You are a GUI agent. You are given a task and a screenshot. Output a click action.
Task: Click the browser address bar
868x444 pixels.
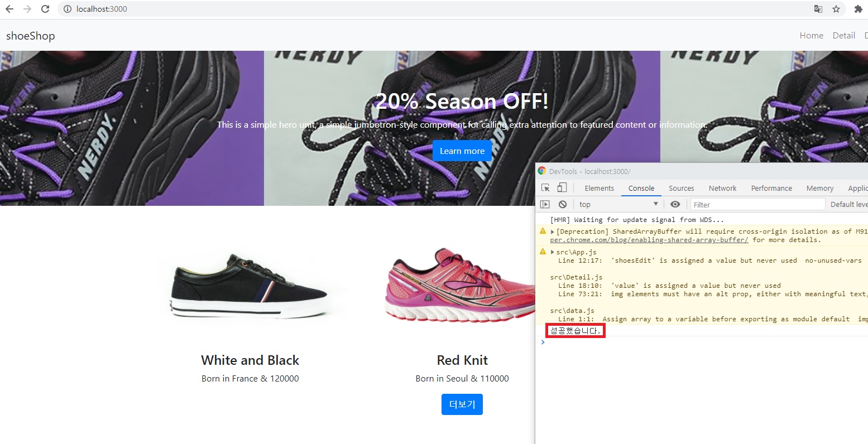click(435, 9)
